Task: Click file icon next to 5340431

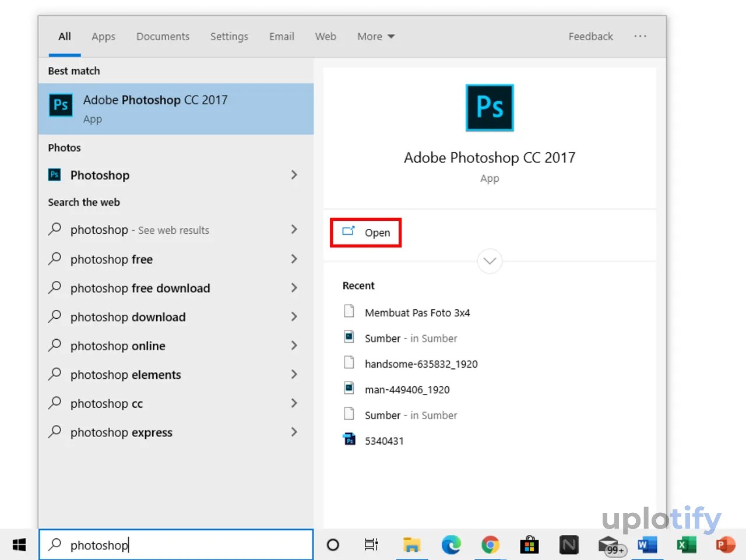Action: [x=349, y=439]
